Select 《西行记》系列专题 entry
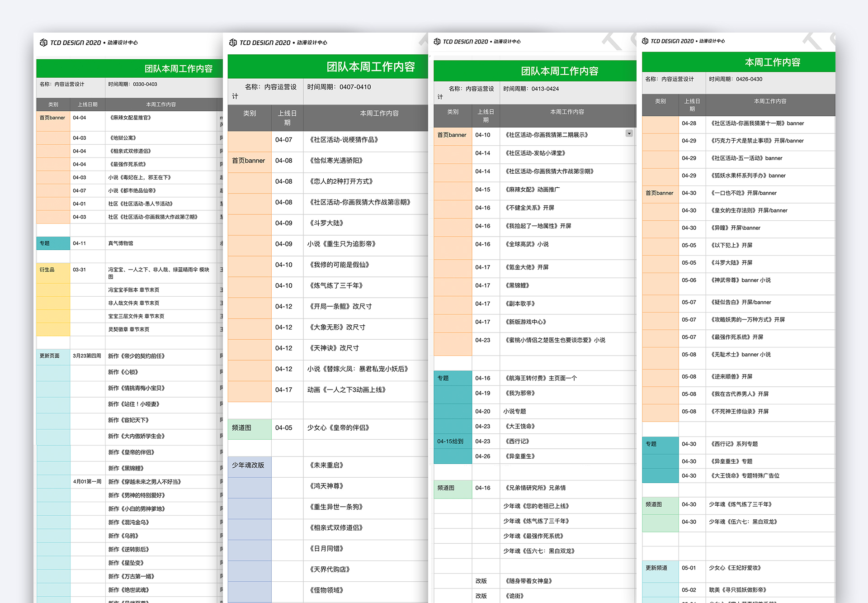Image resolution: width=868 pixels, height=603 pixels. pos(734,444)
